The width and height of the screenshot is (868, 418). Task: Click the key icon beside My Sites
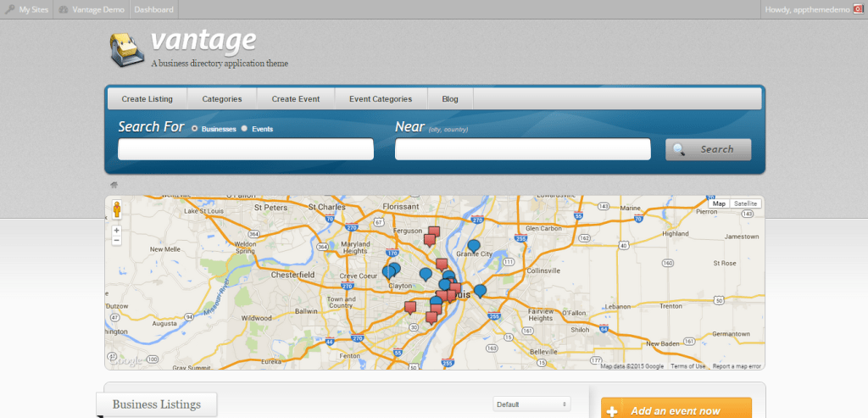(x=9, y=9)
